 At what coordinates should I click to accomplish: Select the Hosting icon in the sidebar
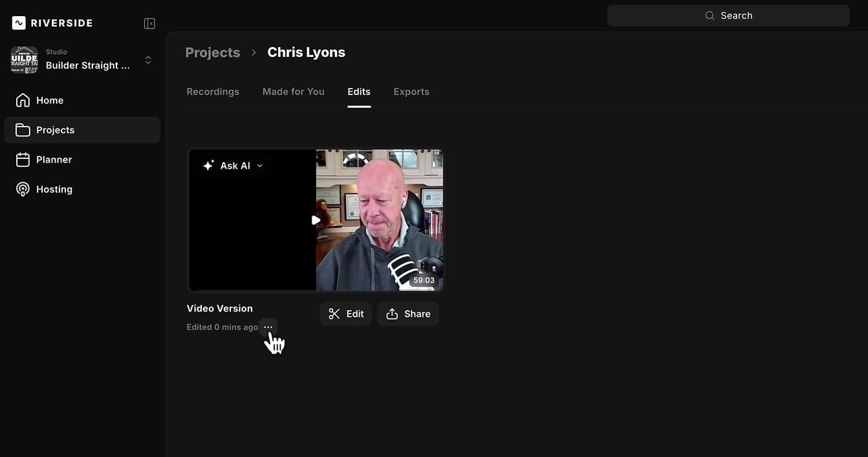click(23, 189)
